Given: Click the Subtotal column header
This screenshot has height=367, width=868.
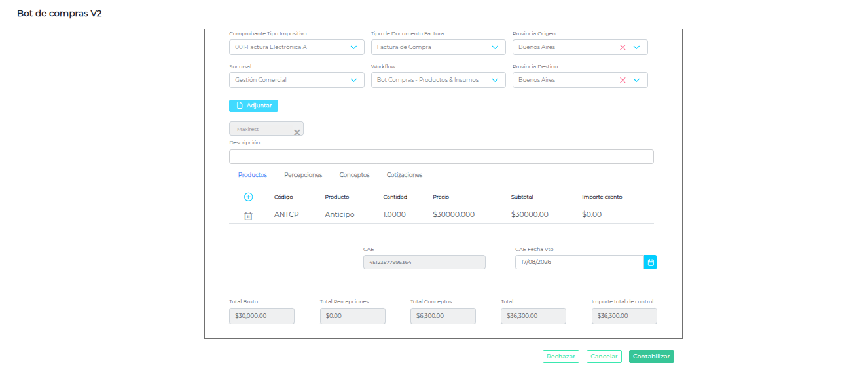Looking at the screenshot, I should pos(522,197).
